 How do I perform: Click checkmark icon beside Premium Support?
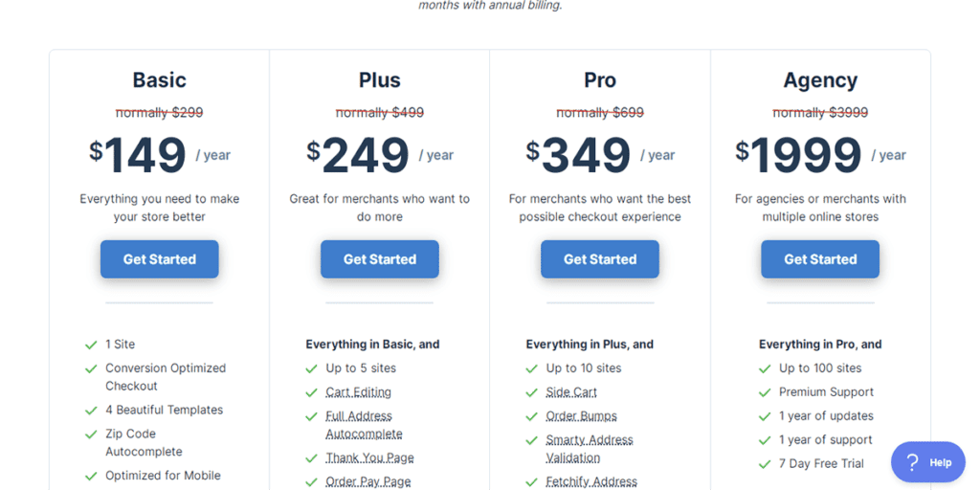pyautogui.click(x=765, y=392)
